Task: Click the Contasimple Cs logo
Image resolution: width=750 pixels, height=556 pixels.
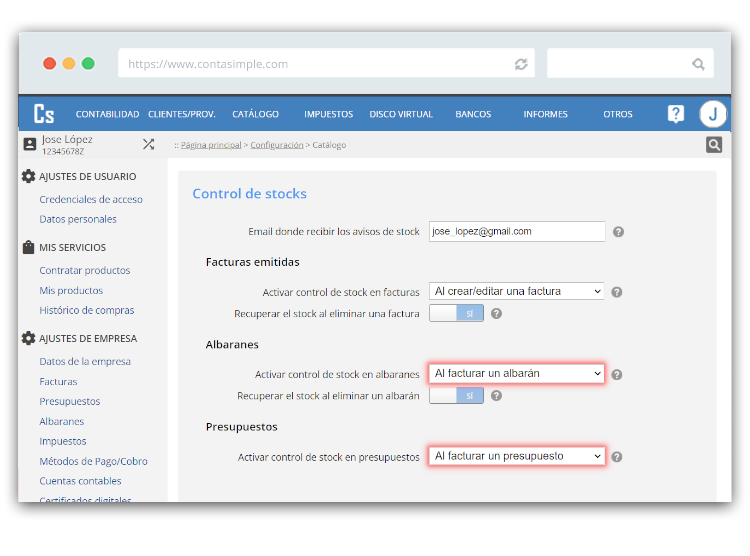Action: pos(44,114)
